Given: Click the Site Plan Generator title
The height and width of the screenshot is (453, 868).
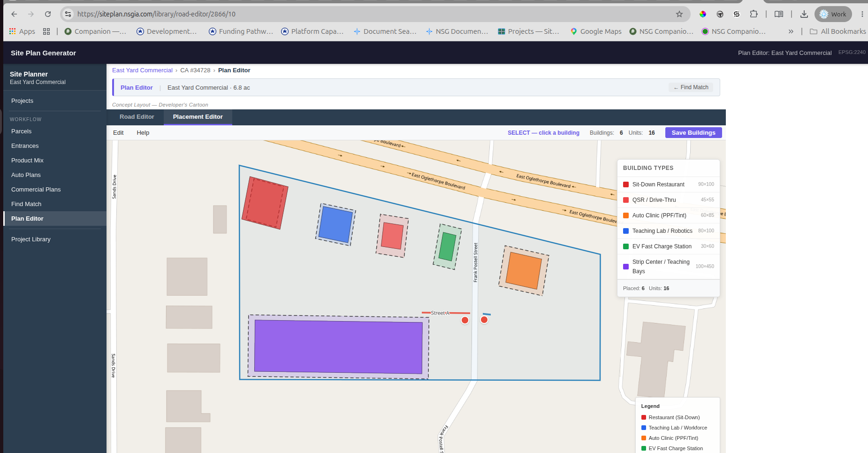Looking at the screenshot, I should point(43,53).
